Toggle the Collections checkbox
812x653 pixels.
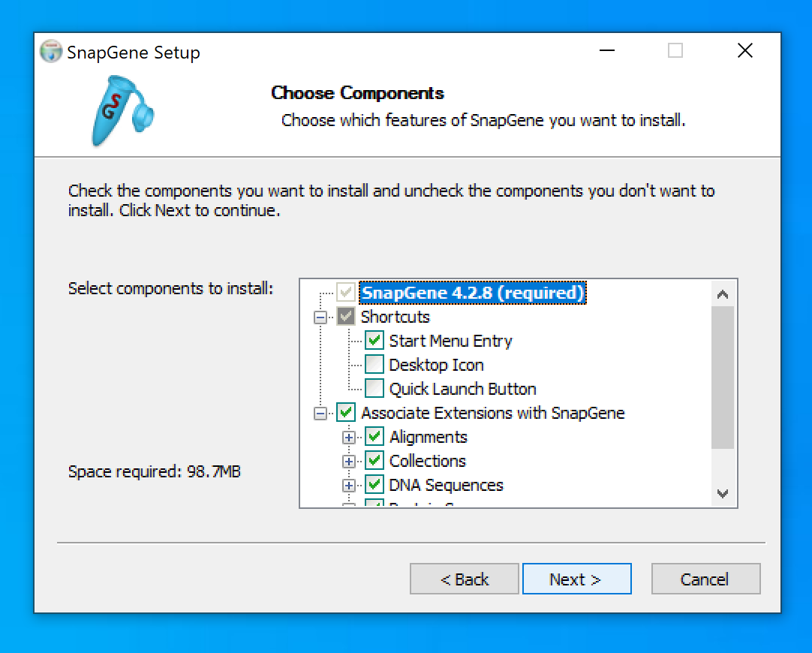coord(374,461)
